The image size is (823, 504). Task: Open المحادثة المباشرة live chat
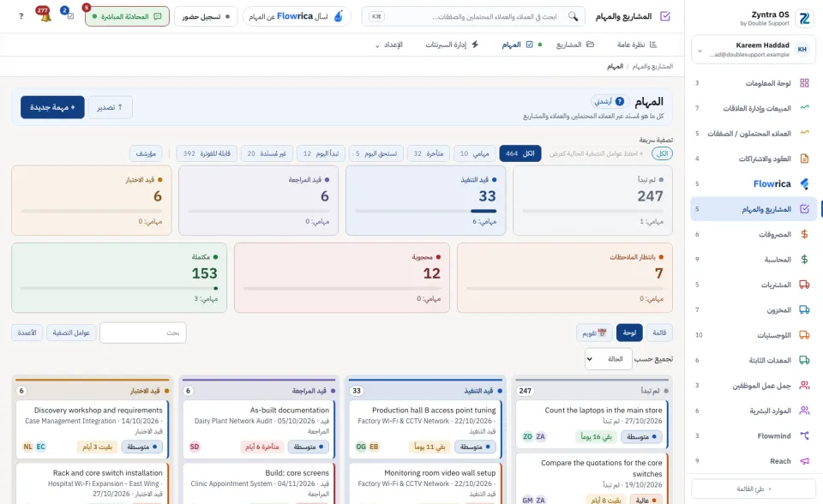[127, 16]
